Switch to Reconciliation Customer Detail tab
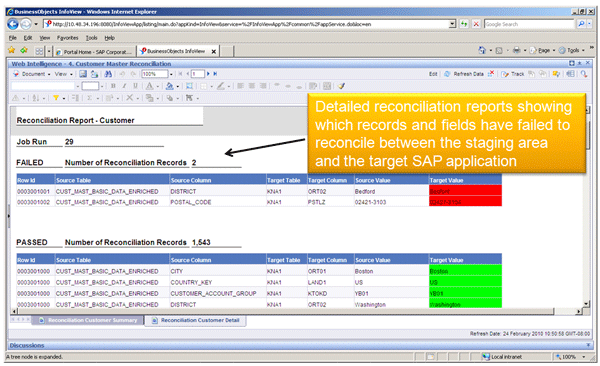 [x=196, y=320]
